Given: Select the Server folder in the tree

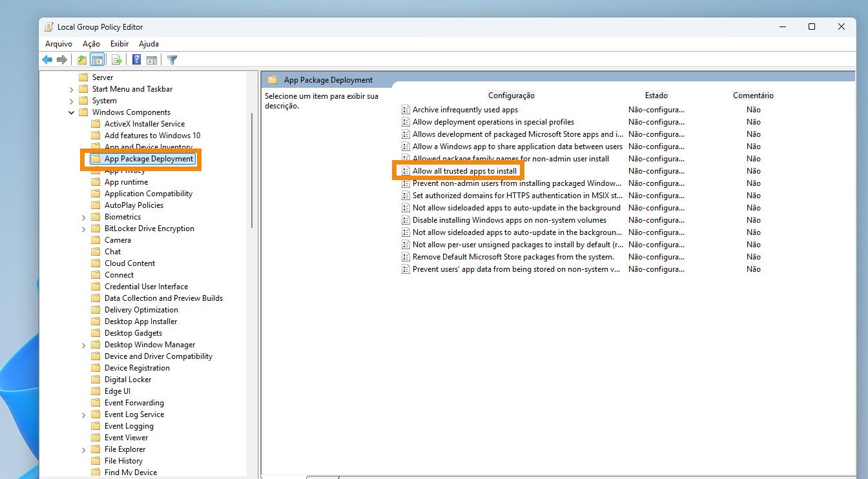Looking at the screenshot, I should [x=103, y=77].
